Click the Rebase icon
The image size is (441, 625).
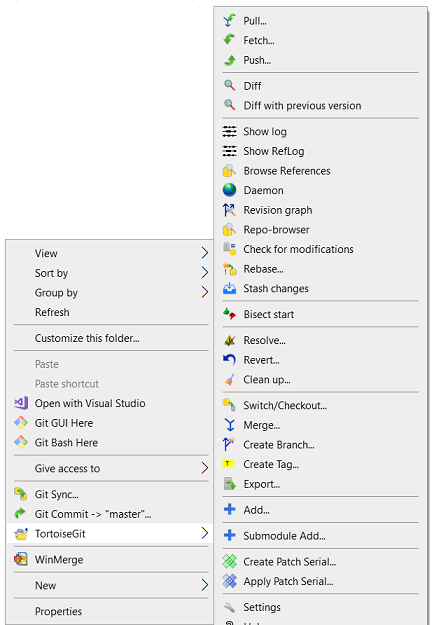(x=229, y=269)
